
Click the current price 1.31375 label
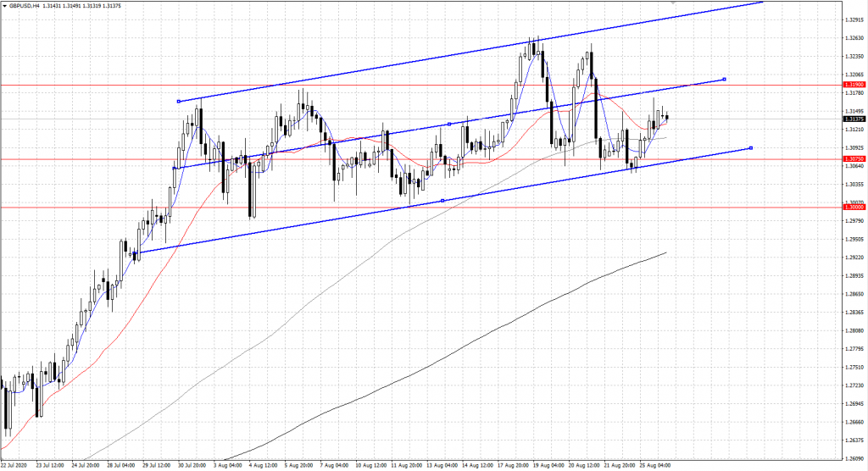(854, 119)
